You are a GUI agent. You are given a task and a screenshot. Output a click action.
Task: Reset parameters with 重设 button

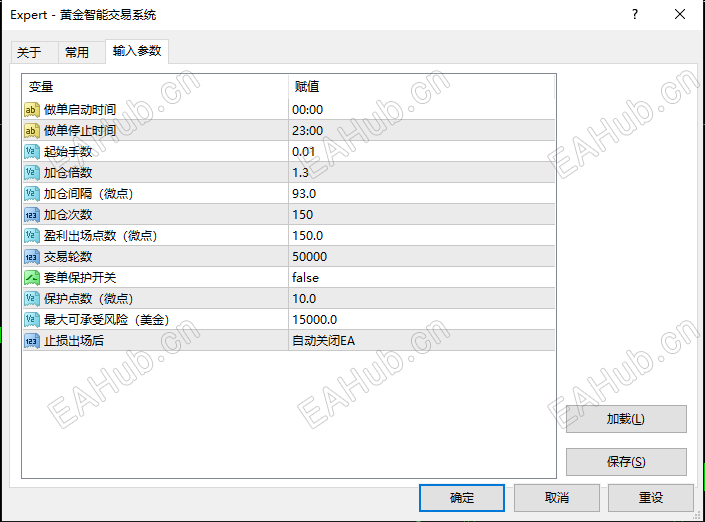pyautogui.click(x=651, y=498)
